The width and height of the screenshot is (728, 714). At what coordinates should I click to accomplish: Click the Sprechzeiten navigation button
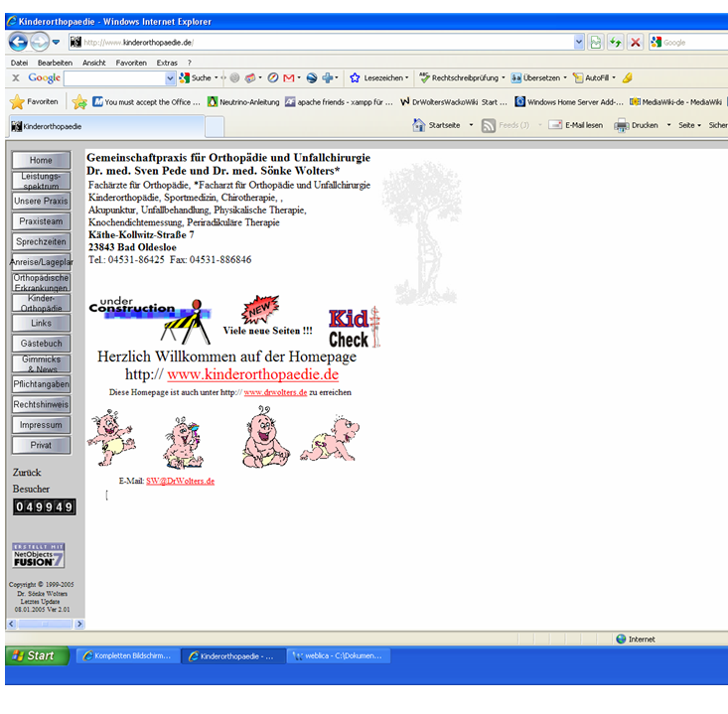coord(41,241)
